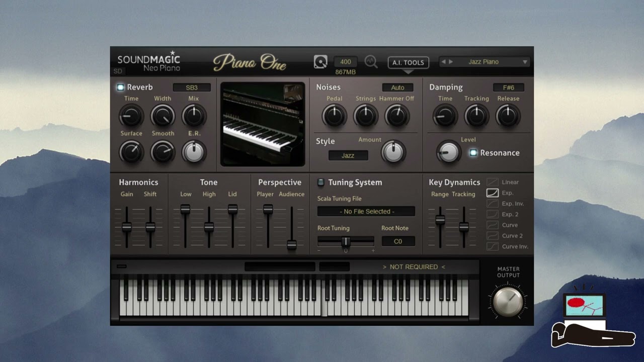Open the waveform analyzer magnifier icon
644x362 pixels.
click(371, 62)
